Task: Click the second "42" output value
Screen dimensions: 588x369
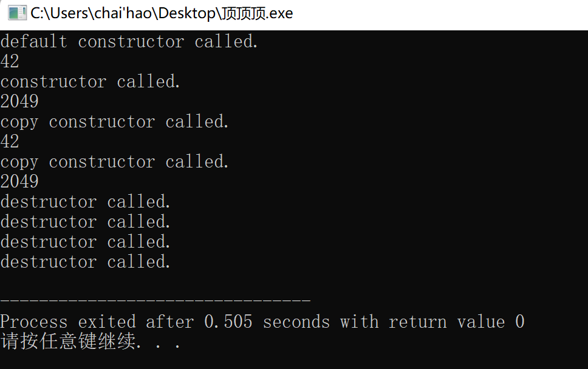Action: (x=10, y=141)
